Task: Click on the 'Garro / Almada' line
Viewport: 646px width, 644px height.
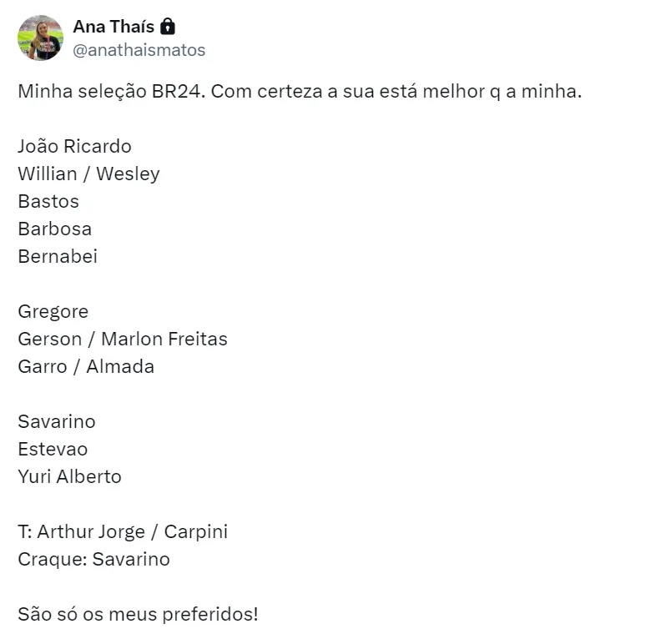Action: [x=86, y=366]
